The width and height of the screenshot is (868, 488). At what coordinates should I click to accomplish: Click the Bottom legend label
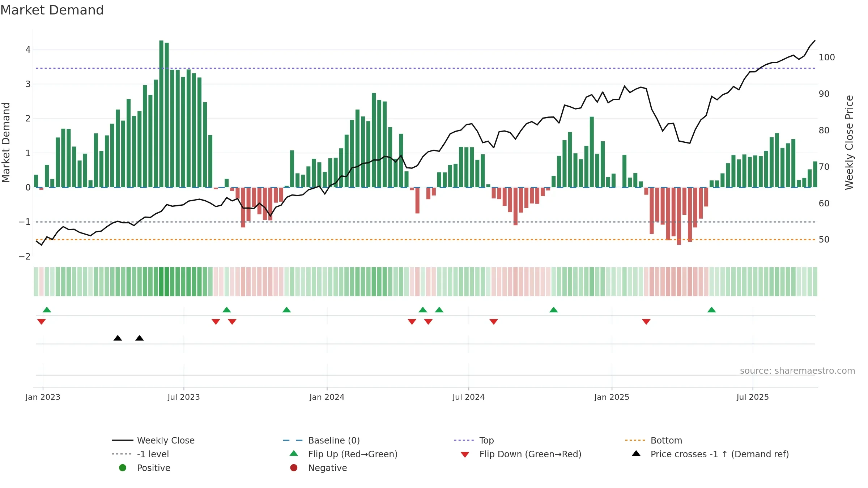[x=666, y=440]
